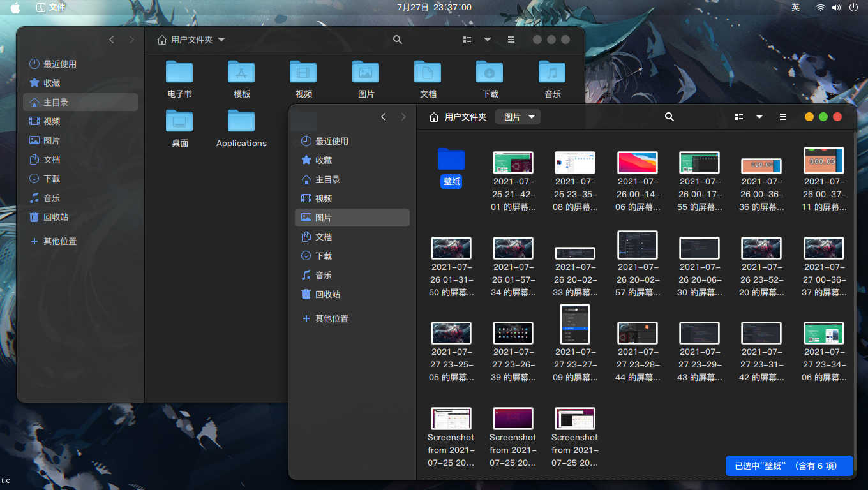The height and width of the screenshot is (490, 868).
Task: Open view options dropdown in front window
Action: [759, 117]
